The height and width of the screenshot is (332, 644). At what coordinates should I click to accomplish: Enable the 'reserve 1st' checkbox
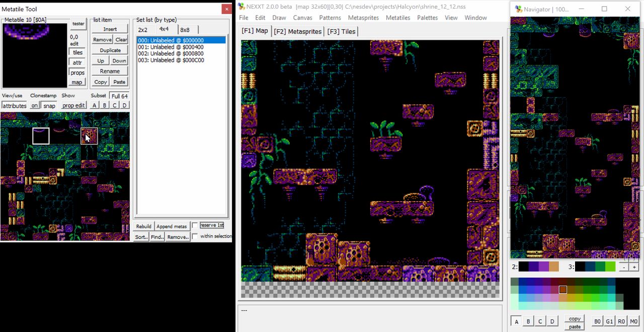click(x=195, y=225)
